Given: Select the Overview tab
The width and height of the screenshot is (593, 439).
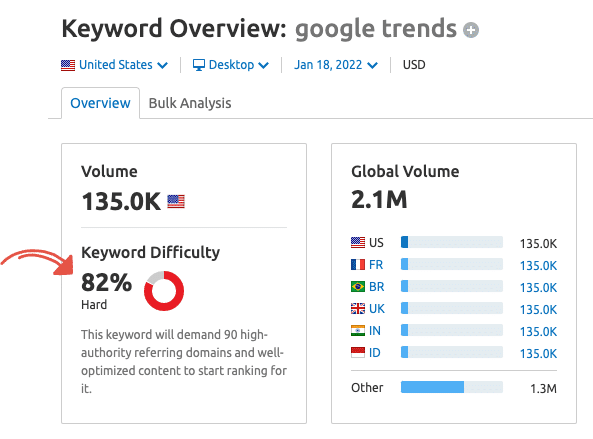Looking at the screenshot, I should click(x=100, y=103).
